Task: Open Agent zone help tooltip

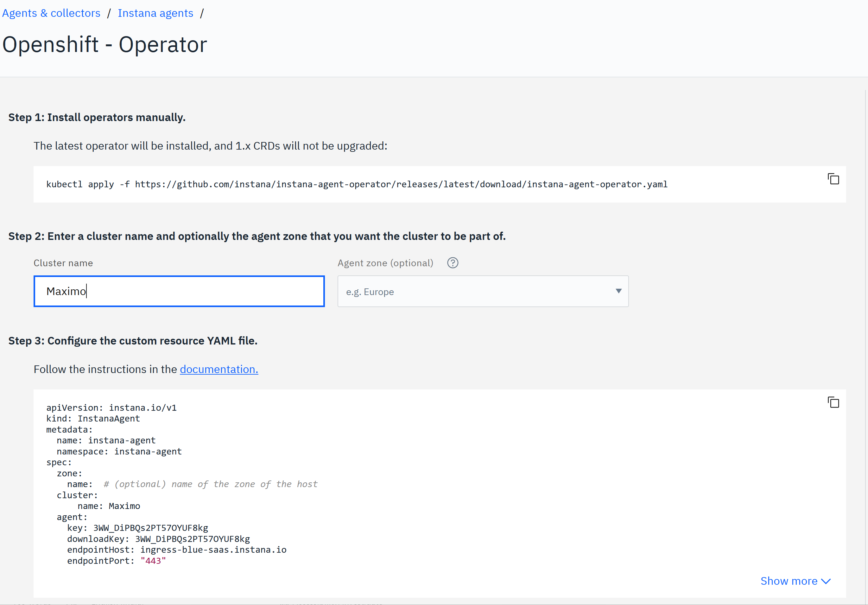Action: click(x=453, y=263)
